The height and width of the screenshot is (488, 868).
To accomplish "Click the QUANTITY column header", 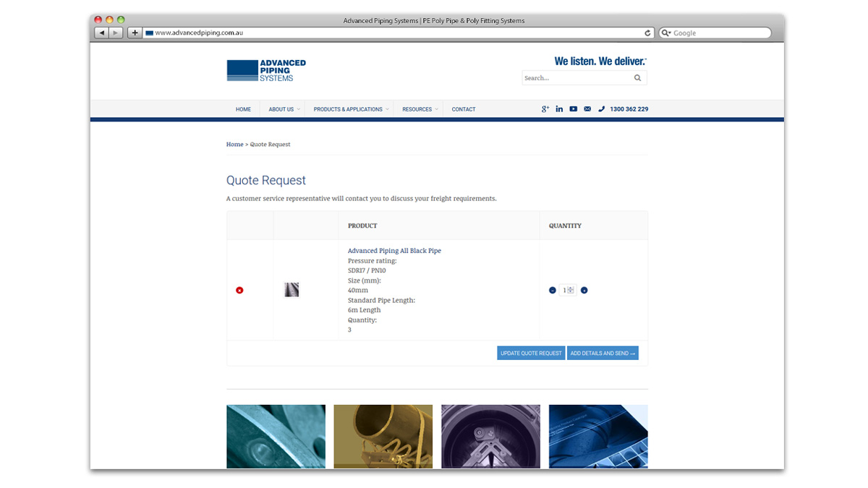I will [565, 226].
